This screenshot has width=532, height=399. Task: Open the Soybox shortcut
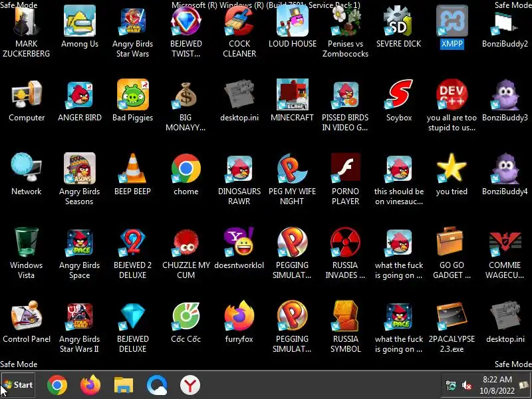click(x=399, y=95)
